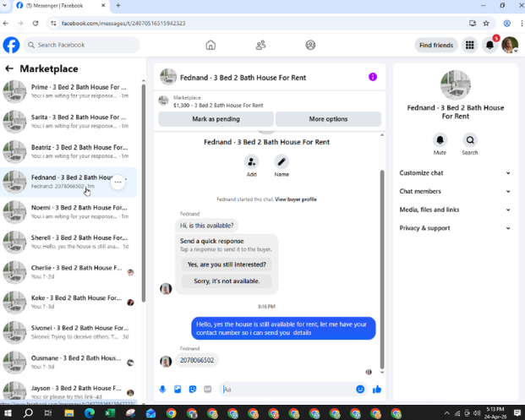
Task: Open the Facebook menu grid icon
Action: coord(470,45)
